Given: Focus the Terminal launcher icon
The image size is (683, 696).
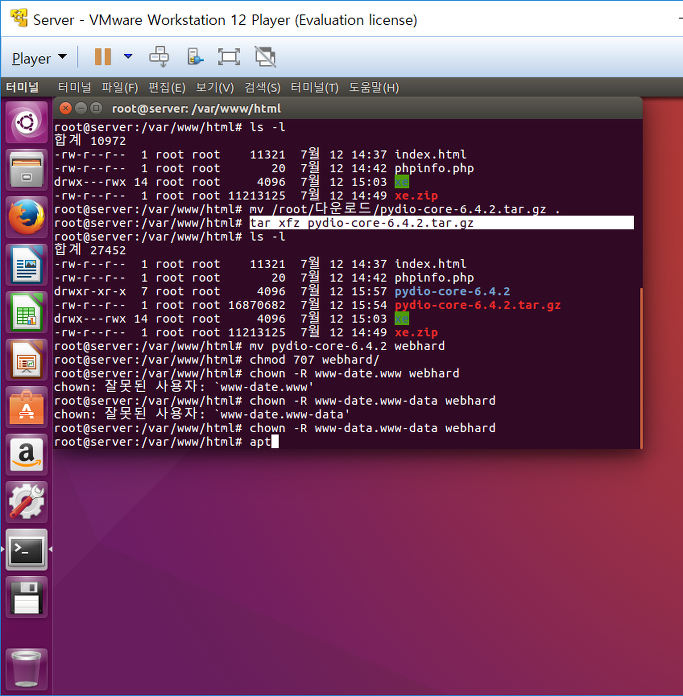Looking at the screenshot, I should [27, 550].
